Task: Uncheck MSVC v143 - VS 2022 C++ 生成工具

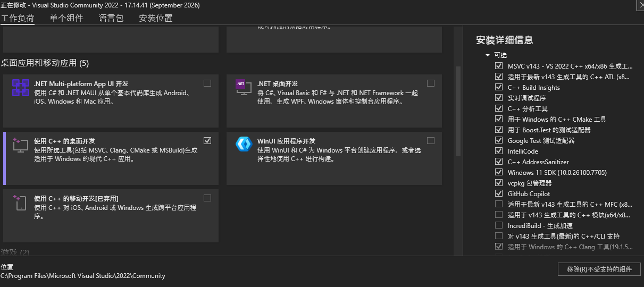Action: coord(499,66)
